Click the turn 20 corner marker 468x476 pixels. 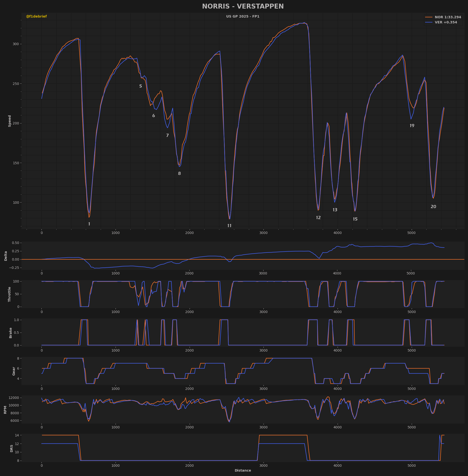click(433, 207)
